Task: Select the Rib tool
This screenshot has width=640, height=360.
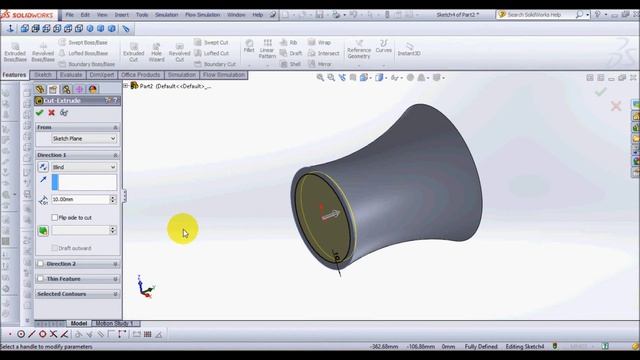Action: point(289,42)
